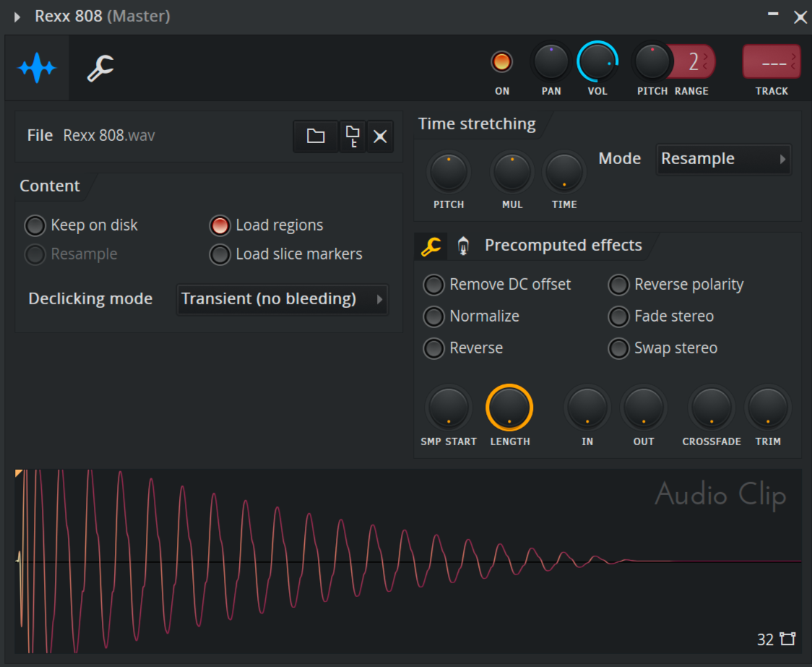The image size is (812, 667).
Task: Click the folder icon to load a sample
Action: pos(316,136)
